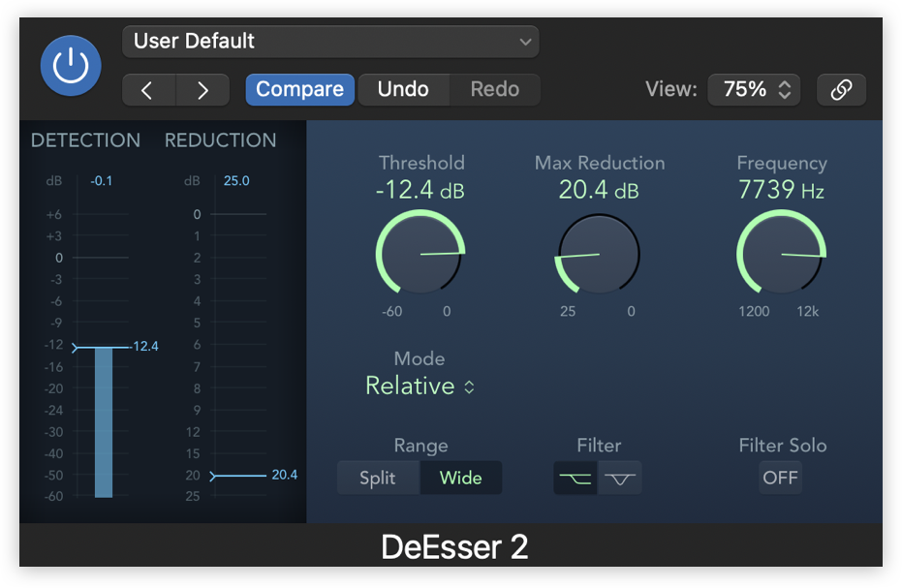The width and height of the screenshot is (902, 588).
Task: Open the View 75% size menu
Action: coord(754,89)
